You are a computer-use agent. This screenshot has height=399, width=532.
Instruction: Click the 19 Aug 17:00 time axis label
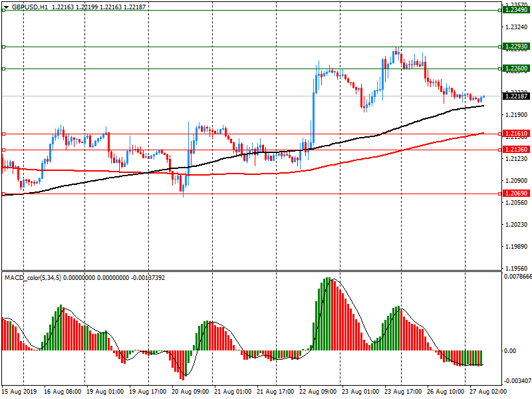[148, 392]
